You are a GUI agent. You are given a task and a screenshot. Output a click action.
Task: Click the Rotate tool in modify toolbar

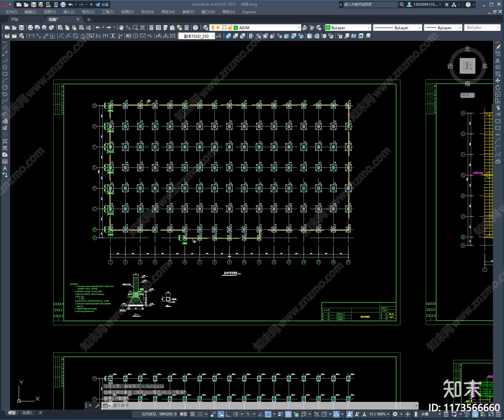[x=498, y=87]
